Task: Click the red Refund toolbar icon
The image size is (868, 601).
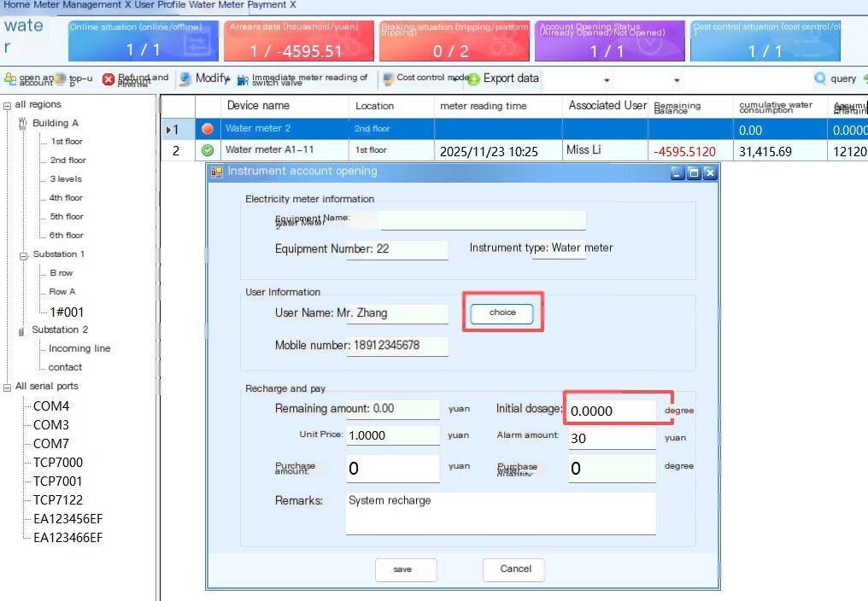Action: tap(108, 79)
